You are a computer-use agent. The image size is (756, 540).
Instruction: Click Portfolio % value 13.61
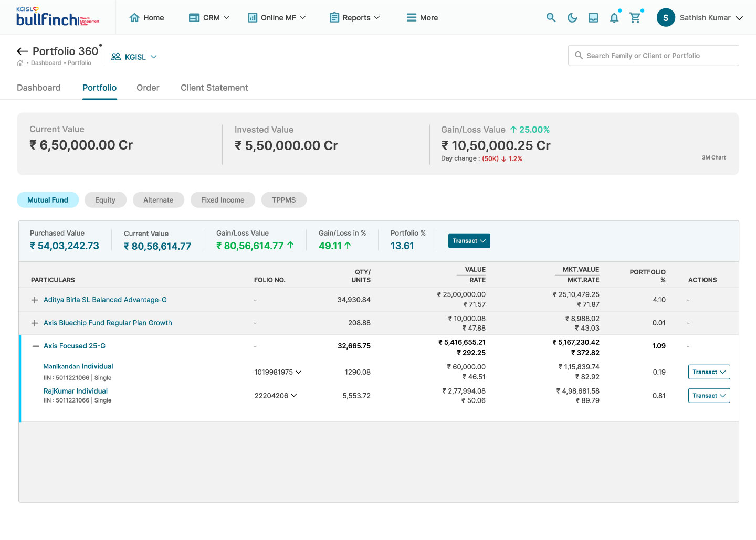point(402,246)
